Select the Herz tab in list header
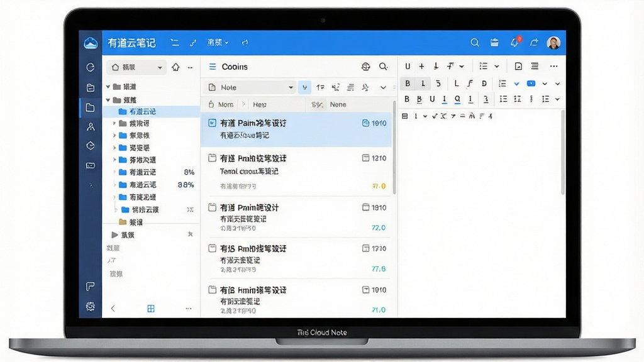 (260, 105)
